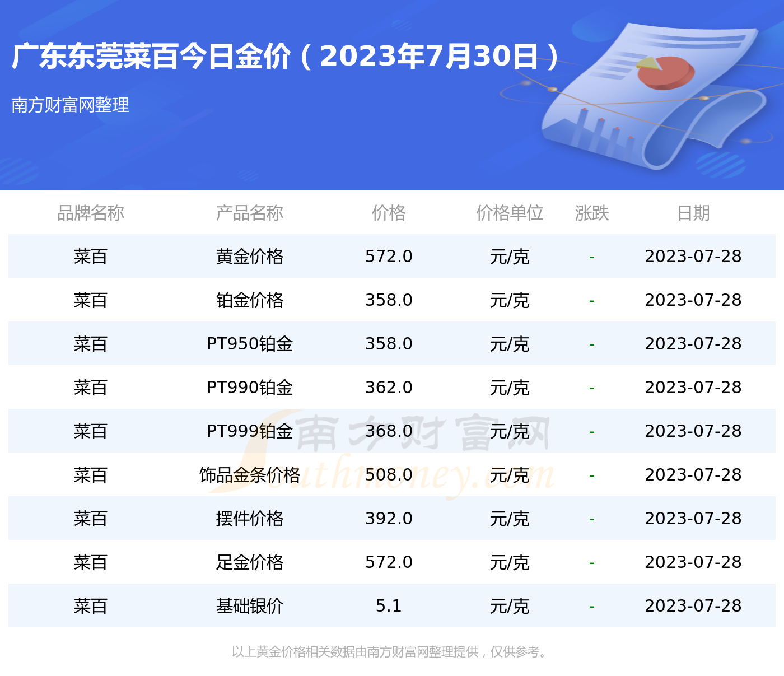Pick the 元/克 unit in PT990铂金 row
The image size is (784, 676).
510,388
